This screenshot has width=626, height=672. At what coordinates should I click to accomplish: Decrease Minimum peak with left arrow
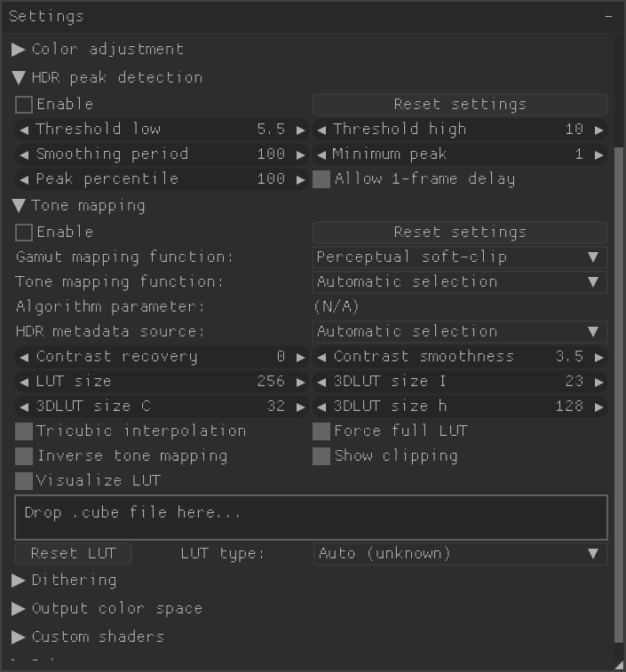click(x=321, y=154)
